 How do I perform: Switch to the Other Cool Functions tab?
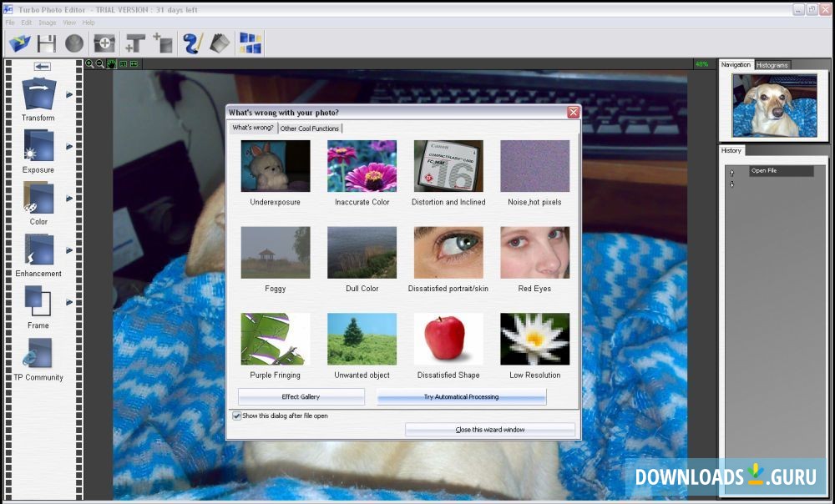(310, 129)
